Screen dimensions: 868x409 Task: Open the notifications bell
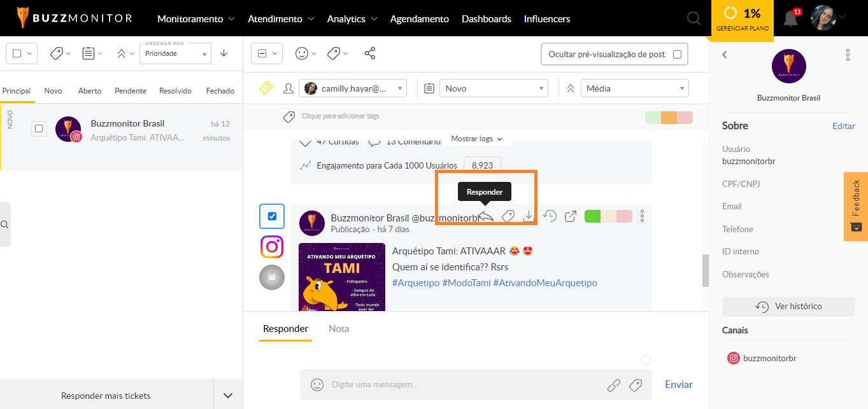(791, 18)
